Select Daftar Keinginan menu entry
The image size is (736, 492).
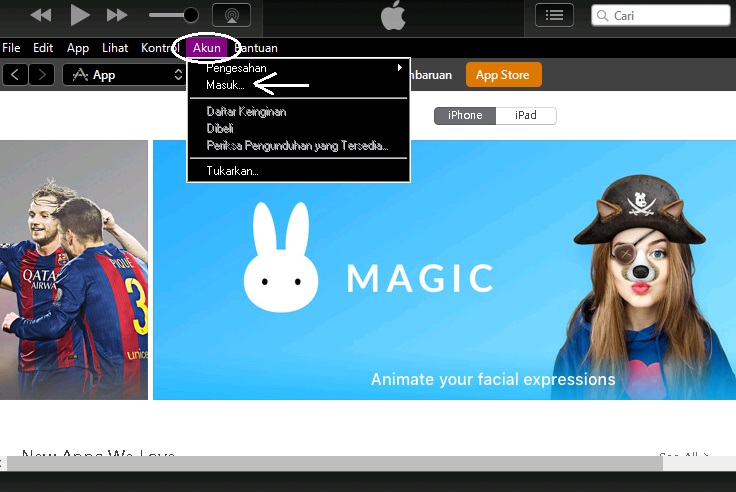(x=299, y=112)
